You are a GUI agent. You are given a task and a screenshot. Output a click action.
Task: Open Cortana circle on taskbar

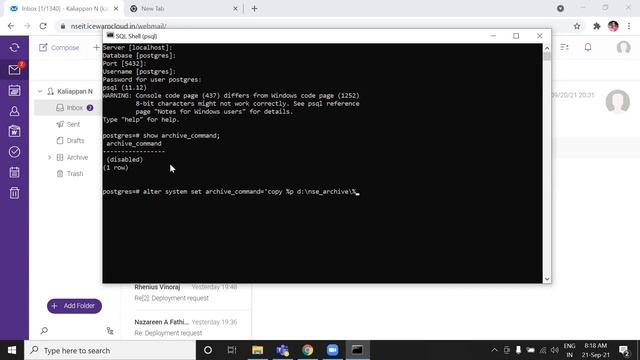(x=208, y=350)
